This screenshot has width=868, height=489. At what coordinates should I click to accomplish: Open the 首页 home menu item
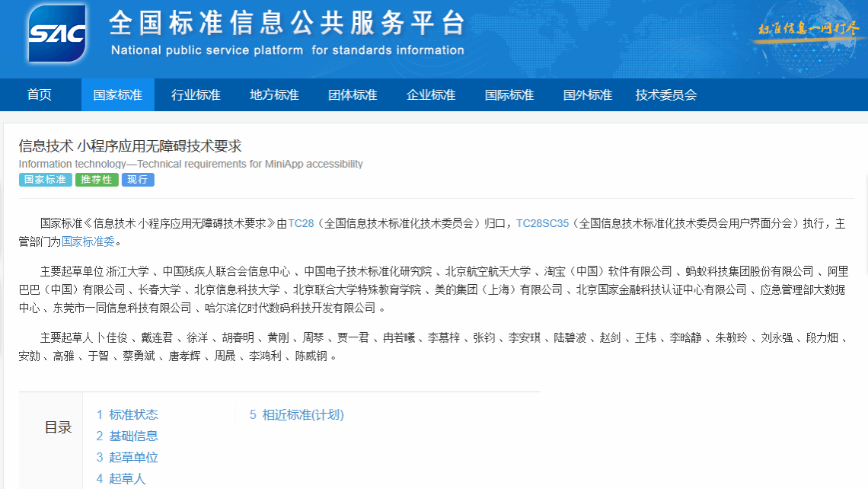[x=40, y=95]
